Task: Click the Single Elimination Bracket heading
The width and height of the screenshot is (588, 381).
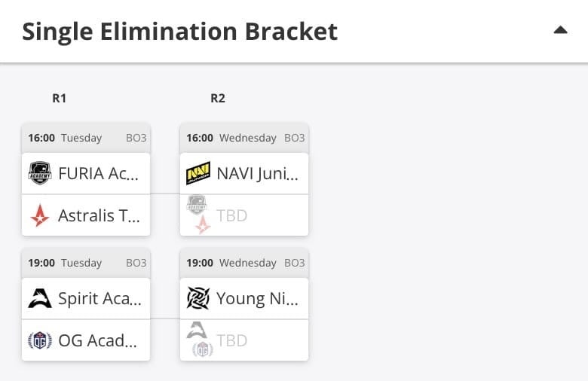Action: tap(180, 31)
